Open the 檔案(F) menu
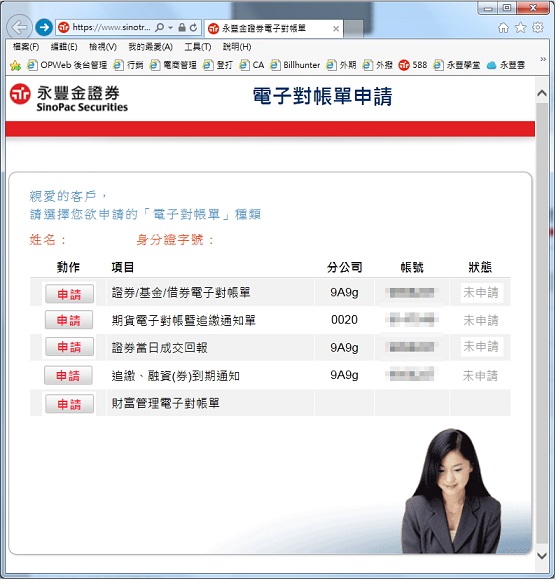Image resolution: width=556 pixels, height=580 pixels. [26, 47]
